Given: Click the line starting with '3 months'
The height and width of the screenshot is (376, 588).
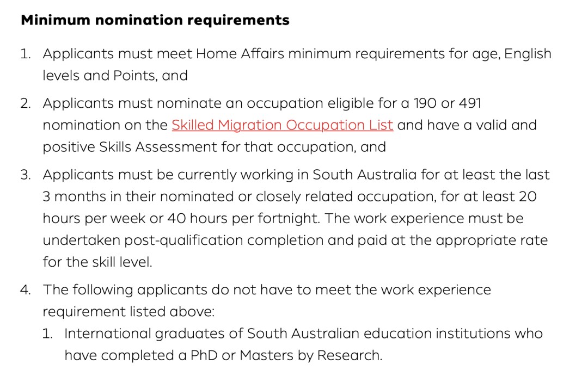Looking at the screenshot, I should [x=289, y=196].
